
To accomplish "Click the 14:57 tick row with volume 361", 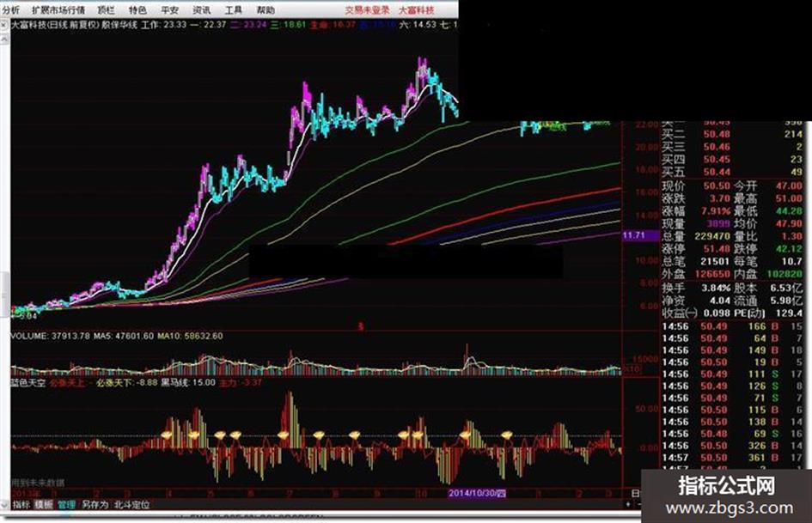I will (x=732, y=458).
